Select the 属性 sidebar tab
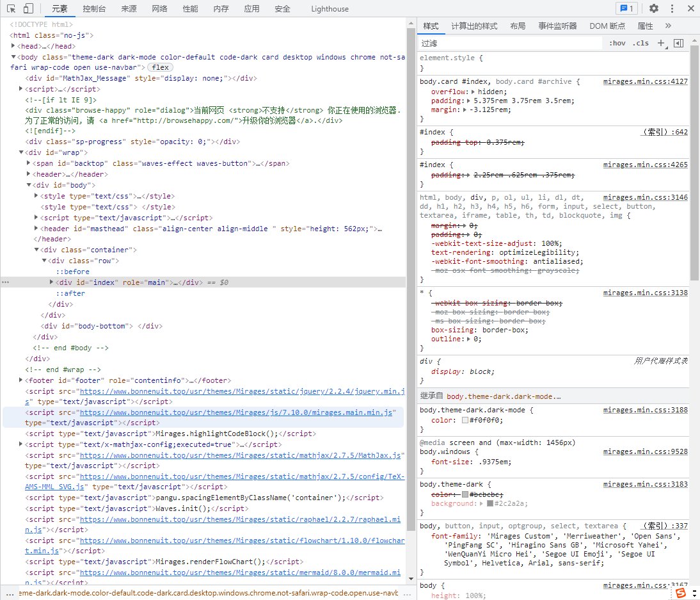Viewport: 700px width, 600px height. click(x=645, y=26)
